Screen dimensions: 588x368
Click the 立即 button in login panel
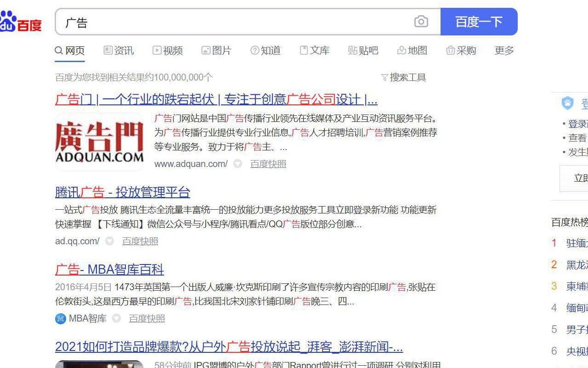coord(574,178)
